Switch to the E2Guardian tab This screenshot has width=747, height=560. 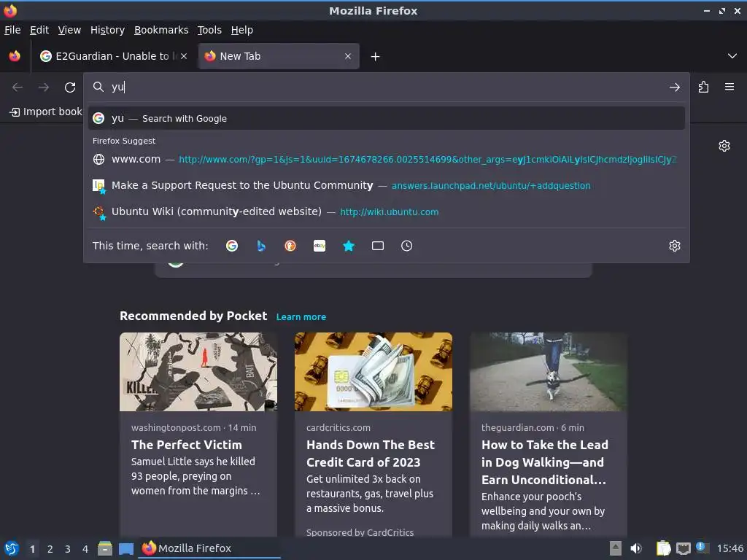coord(112,56)
